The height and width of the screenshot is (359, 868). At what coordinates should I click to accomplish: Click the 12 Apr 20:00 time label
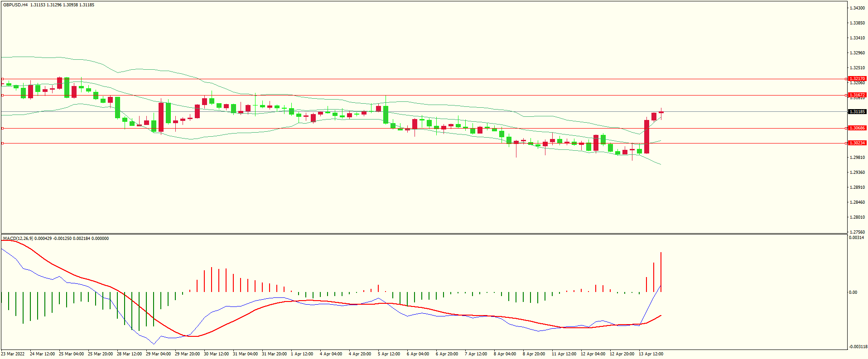click(622, 354)
